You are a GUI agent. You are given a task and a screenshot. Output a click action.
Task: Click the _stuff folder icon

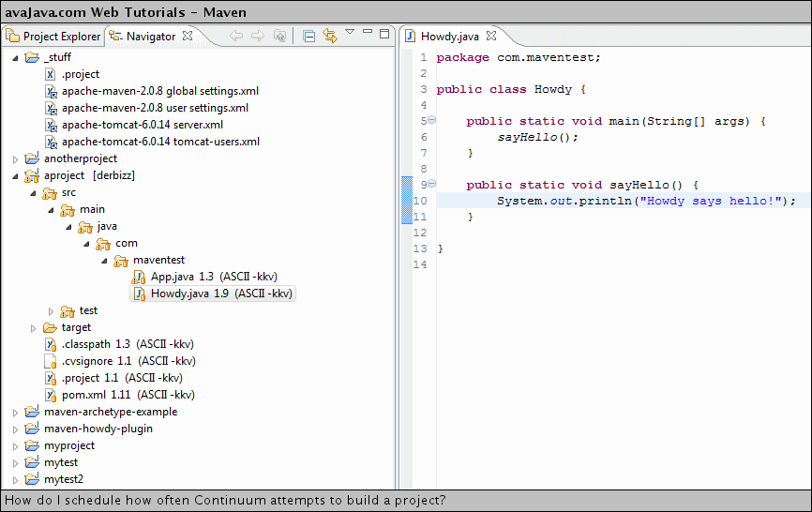32,57
